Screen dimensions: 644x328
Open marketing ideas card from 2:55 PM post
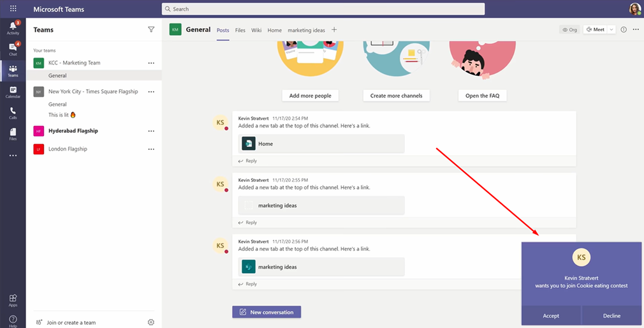point(321,205)
